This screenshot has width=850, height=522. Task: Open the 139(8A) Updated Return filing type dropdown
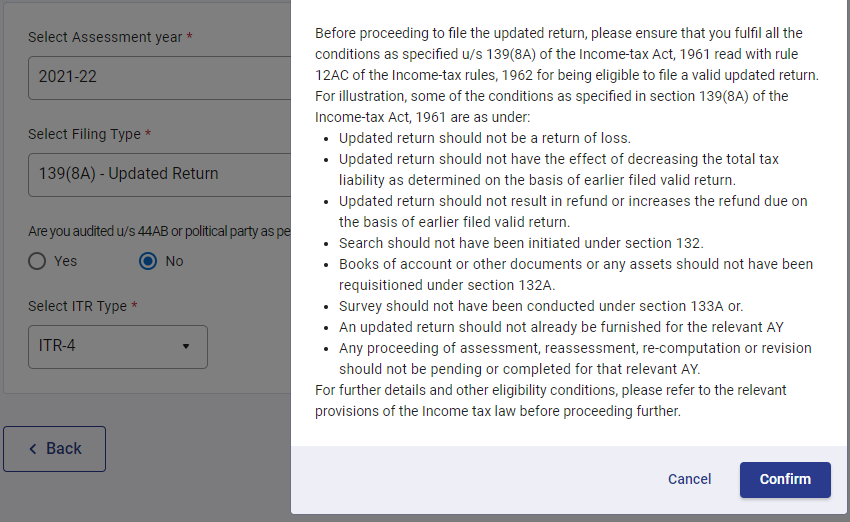[160, 173]
